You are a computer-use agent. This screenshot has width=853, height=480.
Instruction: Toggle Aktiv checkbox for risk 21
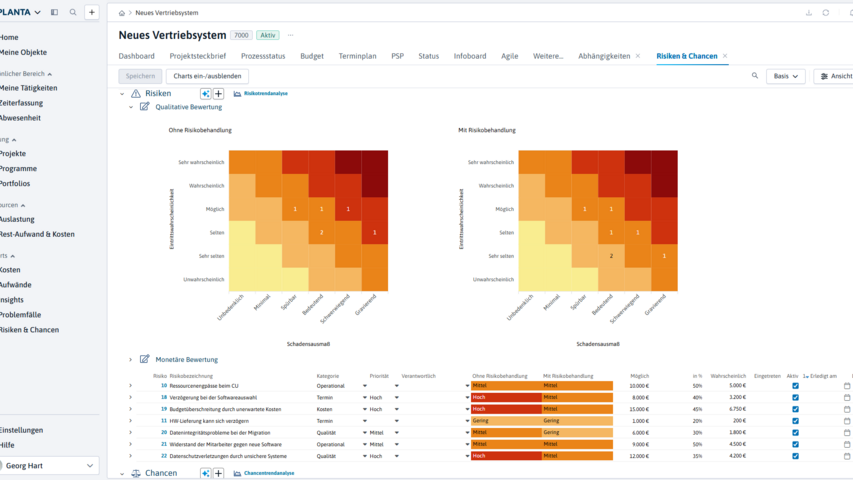795,444
